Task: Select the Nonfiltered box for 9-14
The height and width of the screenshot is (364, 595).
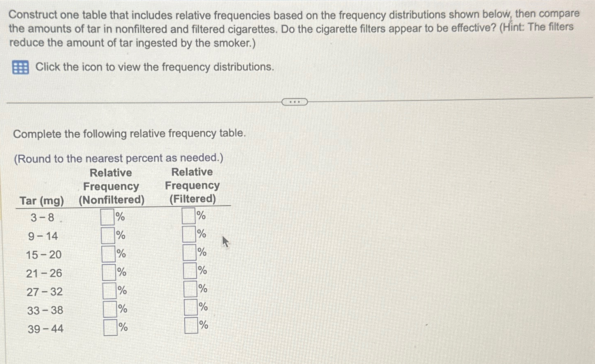Action: [108, 235]
